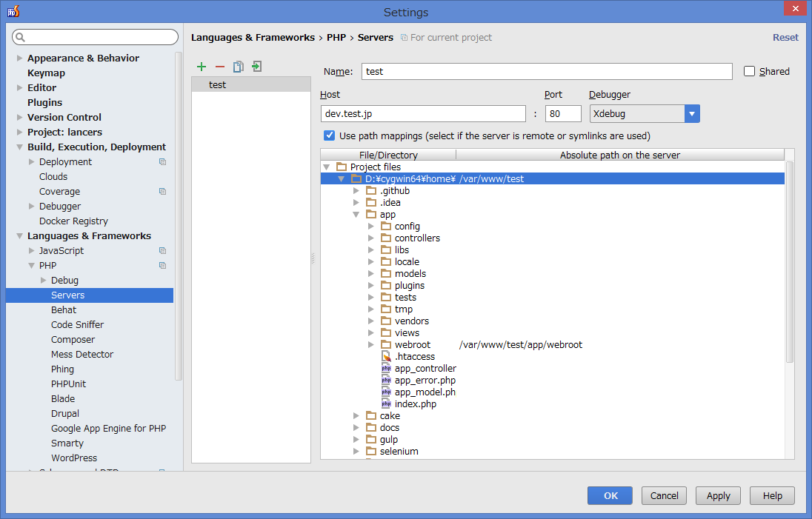Expand the cake folder
Image resolution: width=812 pixels, height=519 pixels.
click(356, 415)
